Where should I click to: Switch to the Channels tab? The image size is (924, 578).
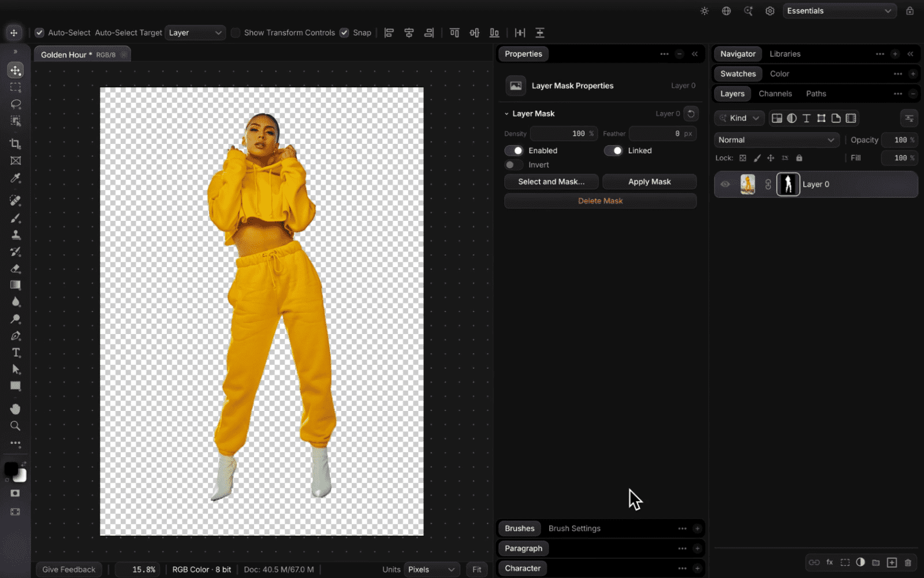coord(775,94)
